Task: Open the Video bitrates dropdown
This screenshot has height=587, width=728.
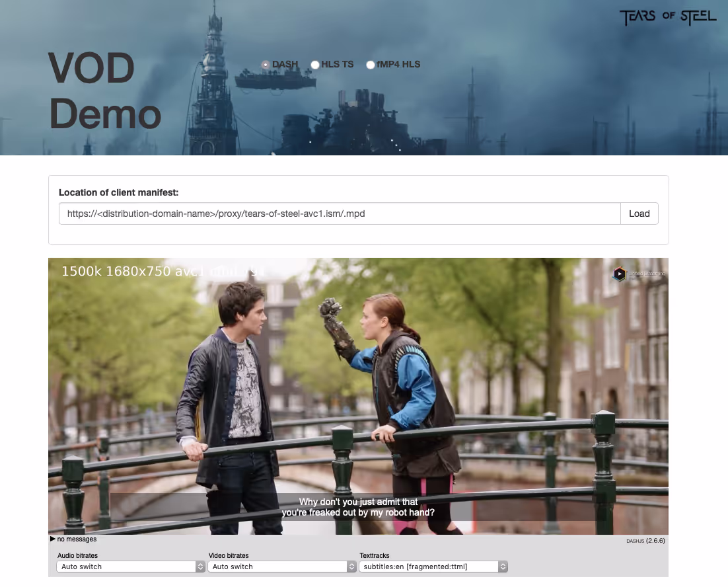Action: point(282,567)
